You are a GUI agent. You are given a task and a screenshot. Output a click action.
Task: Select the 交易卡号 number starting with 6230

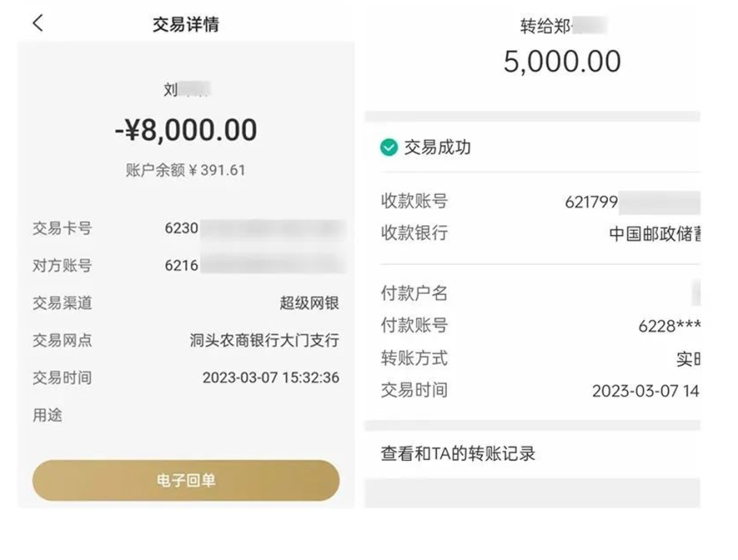pos(254,228)
